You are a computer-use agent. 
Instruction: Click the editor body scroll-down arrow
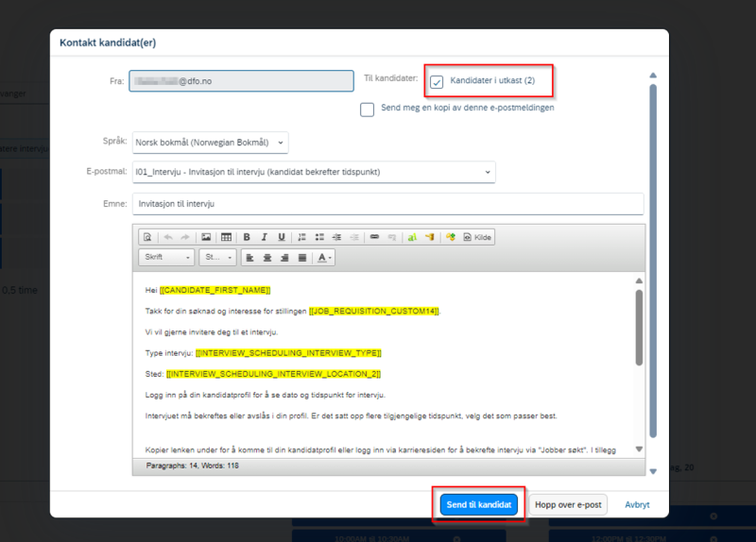(639, 449)
